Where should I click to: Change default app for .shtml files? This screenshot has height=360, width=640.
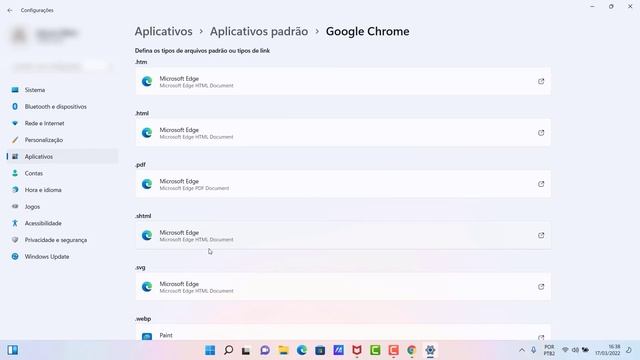343,236
